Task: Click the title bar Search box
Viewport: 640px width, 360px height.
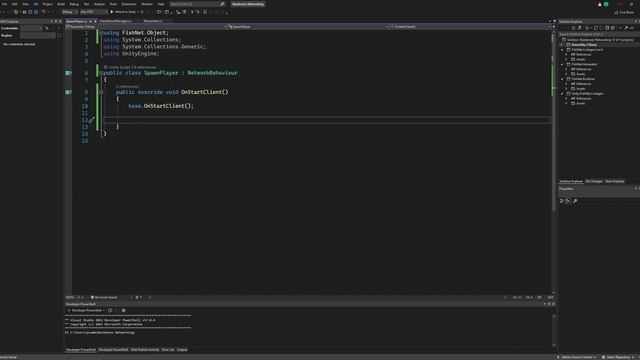Action: [x=197, y=4]
